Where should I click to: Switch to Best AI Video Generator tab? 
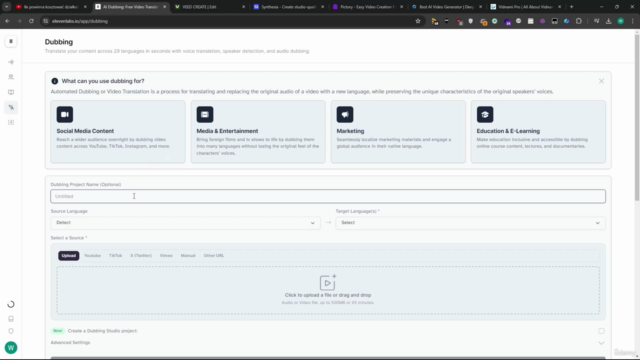tap(446, 7)
